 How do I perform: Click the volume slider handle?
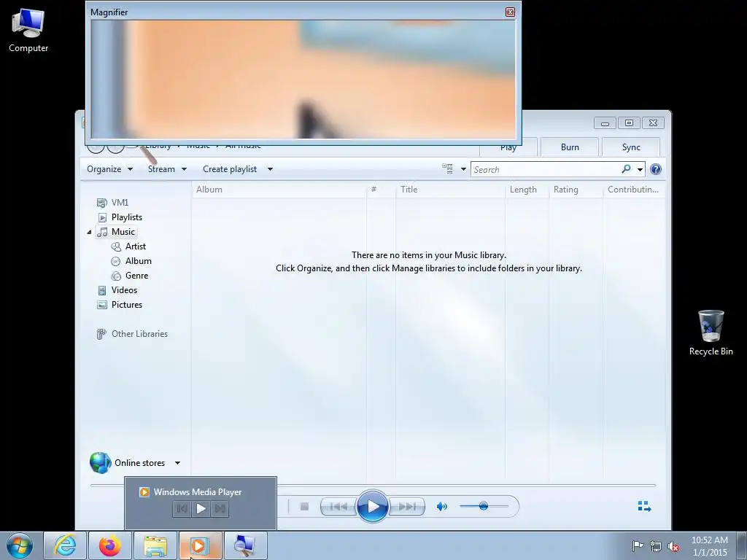[484, 506]
